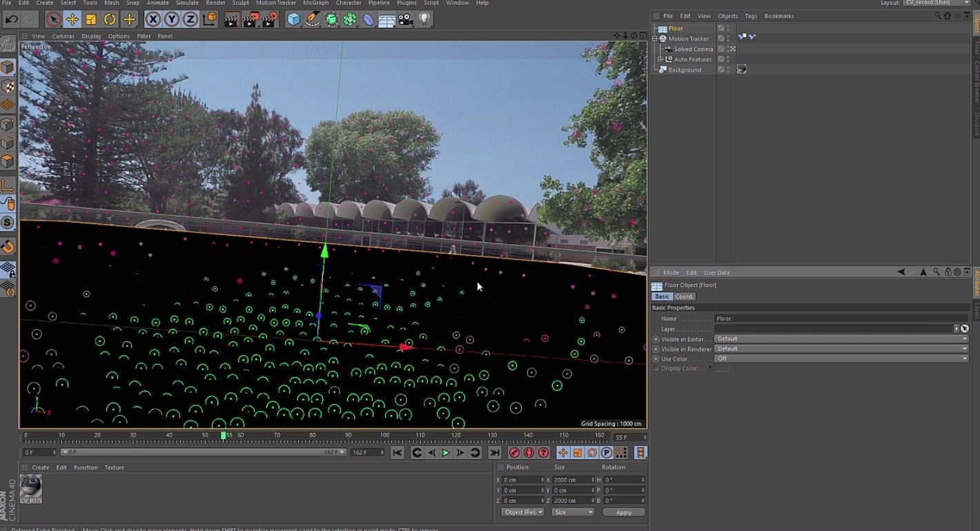The height and width of the screenshot is (531, 980).
Task: Open the spline Pen tool icon
Action: tap(313, 19)
